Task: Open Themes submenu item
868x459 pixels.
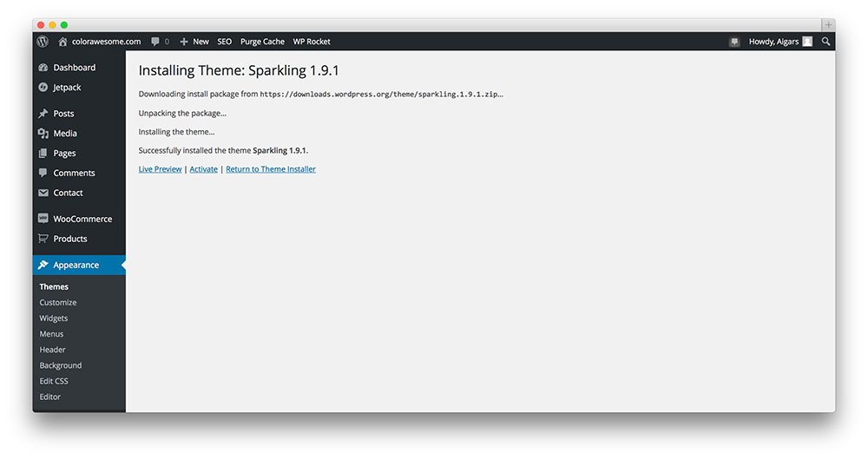Action: (x=54, y=287)
